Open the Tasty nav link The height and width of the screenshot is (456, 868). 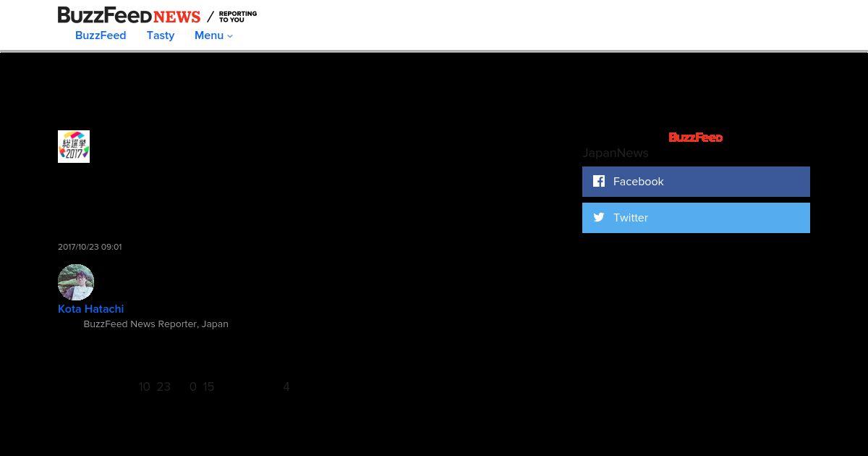click(161, 35)
